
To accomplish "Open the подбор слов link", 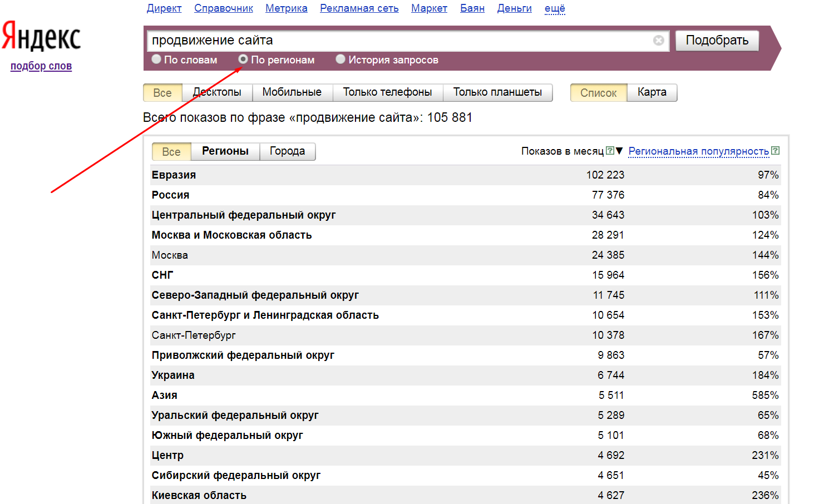I will click(x=41, y=66).
